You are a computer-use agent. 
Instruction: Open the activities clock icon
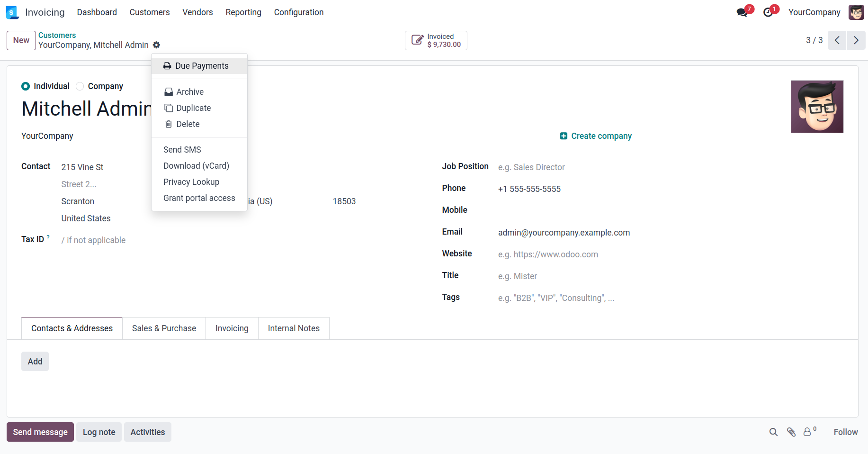pos(768,12)
